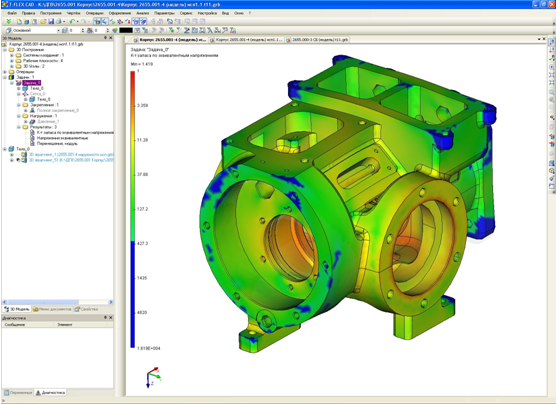Image resolution: width=556 pixels, height=404 pixels.
Task: Click the tree panel horizontal scrollbar right arrow
Action: 111,302
